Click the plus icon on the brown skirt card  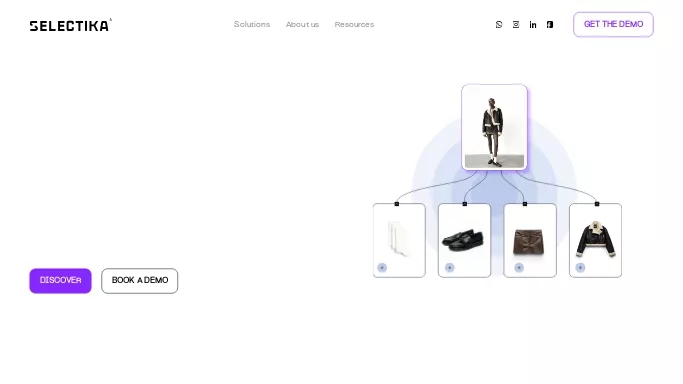coord(519,267)
